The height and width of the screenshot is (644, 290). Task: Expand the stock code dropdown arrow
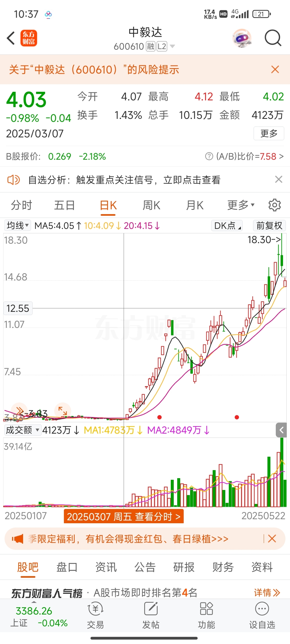(x=172, y=46)
